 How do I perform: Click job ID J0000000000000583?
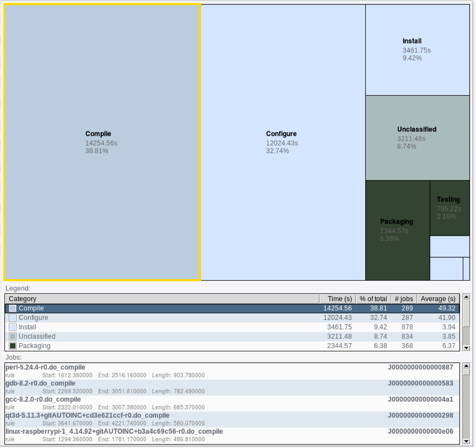[x=420, y=384]
